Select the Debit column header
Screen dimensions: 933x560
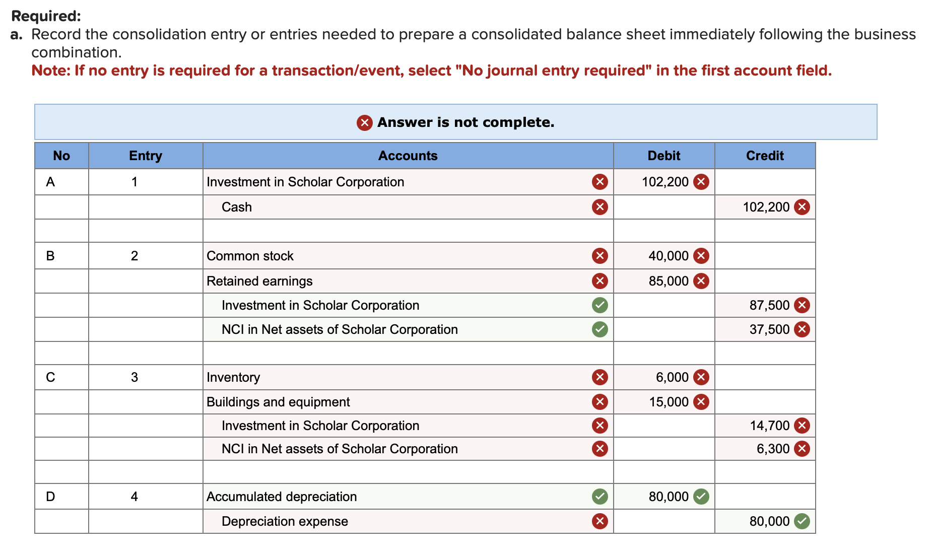click(x=663, y=156)
